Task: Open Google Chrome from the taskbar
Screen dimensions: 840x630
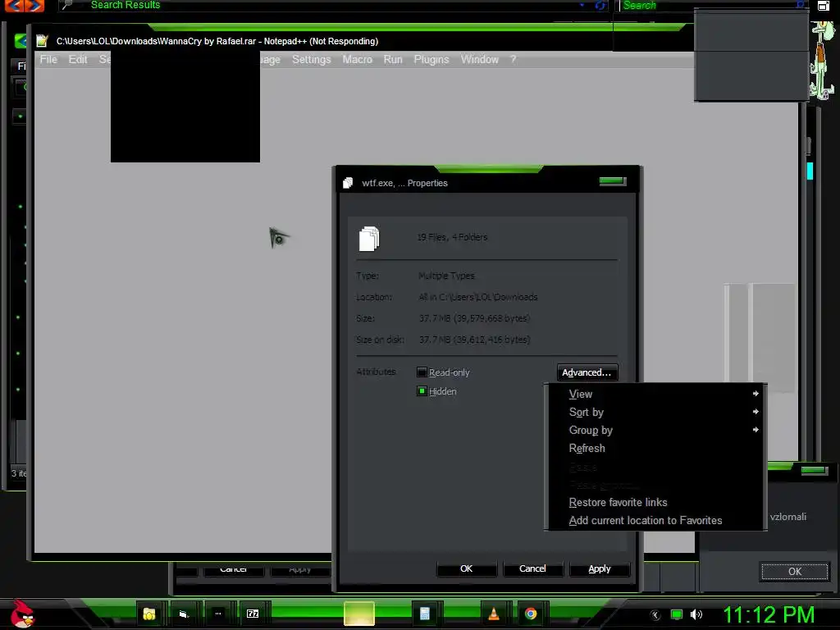Action: [531, 614]
